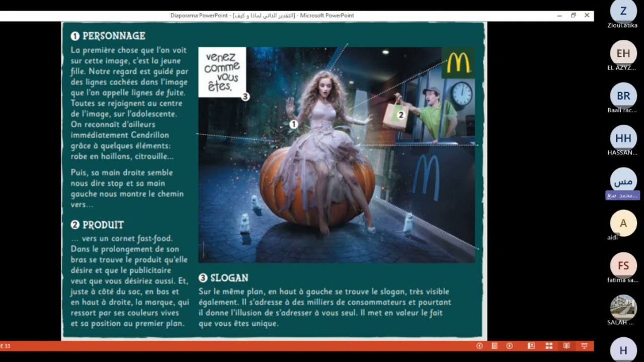Select participant avatar A aidi
Screen dimensions: 644x362
coord(623,223)
